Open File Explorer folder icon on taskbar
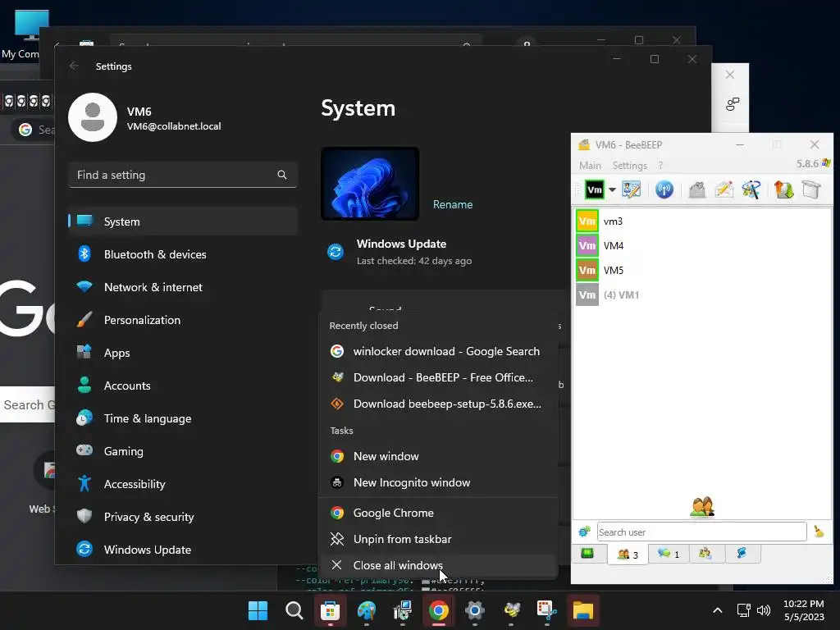Screen dimensions: 840x630 tap(583, 610)
